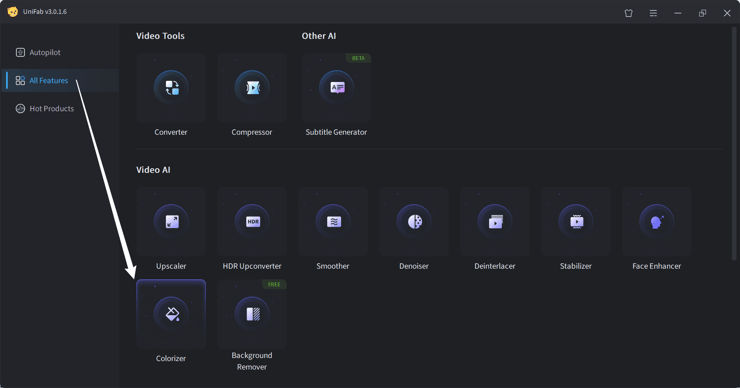
Task: Select the All Features sidebar item
Action: [x=60, y=80]
